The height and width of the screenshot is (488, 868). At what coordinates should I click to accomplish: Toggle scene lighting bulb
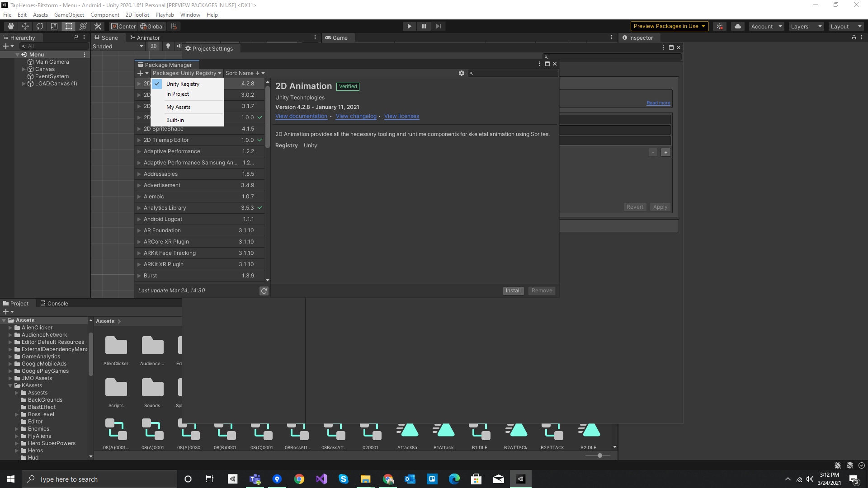tap(168, 46)
